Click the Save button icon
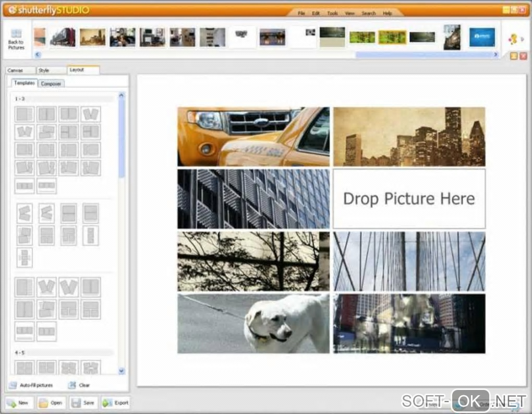Viewport: 532px width, 414px height. (76, 403)
